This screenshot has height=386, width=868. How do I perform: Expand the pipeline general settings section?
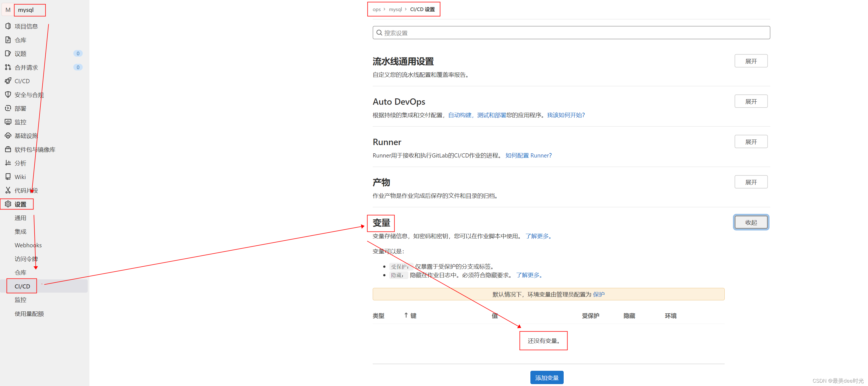pos(751,61)
